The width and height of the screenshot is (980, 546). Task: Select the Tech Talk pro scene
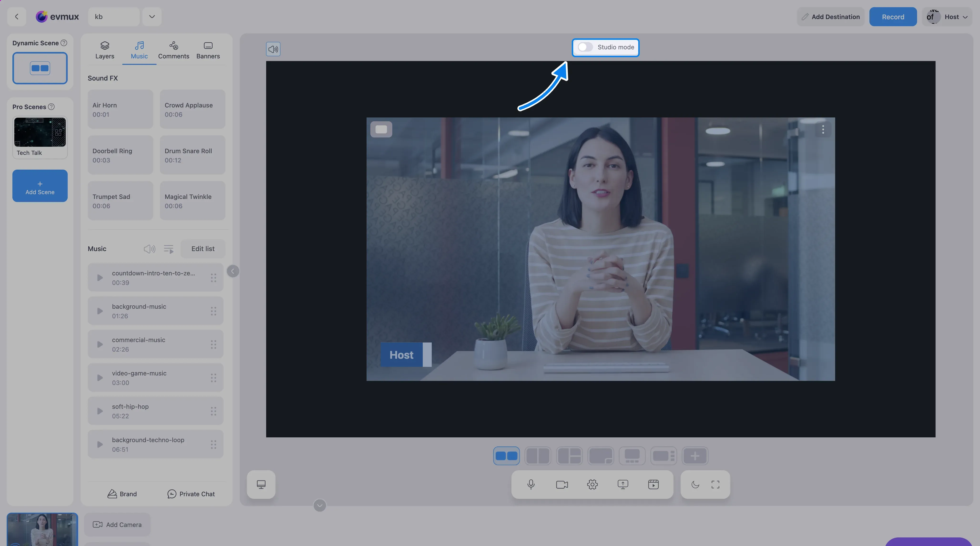(x=40, y=137)
